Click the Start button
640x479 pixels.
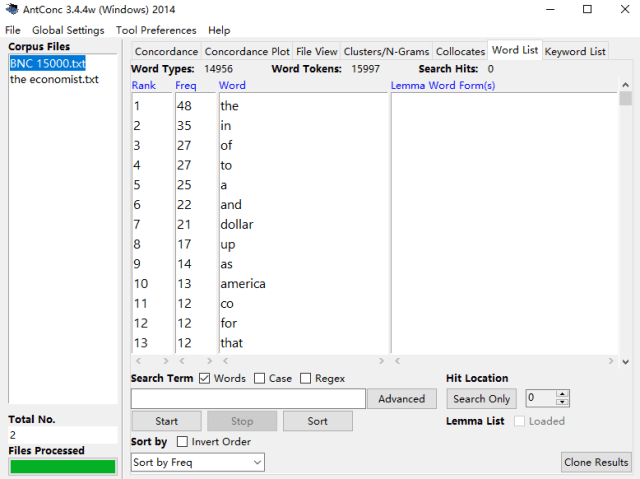click(x=167, y=421)
